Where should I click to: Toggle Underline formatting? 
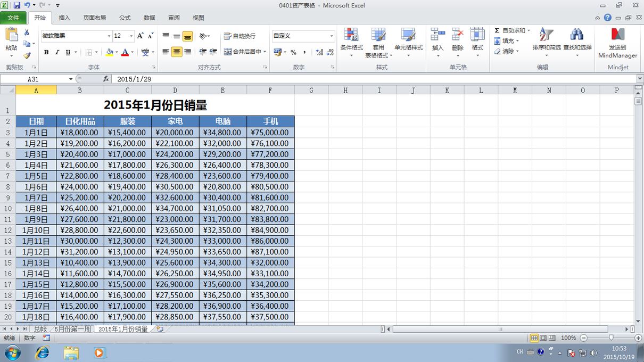68,52
